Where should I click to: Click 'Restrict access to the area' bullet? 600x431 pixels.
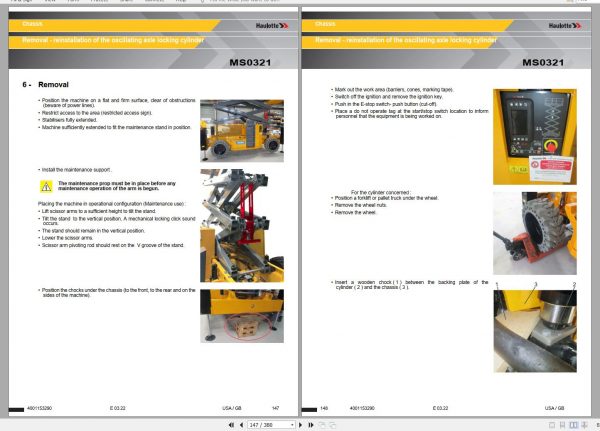click(95, 113)
